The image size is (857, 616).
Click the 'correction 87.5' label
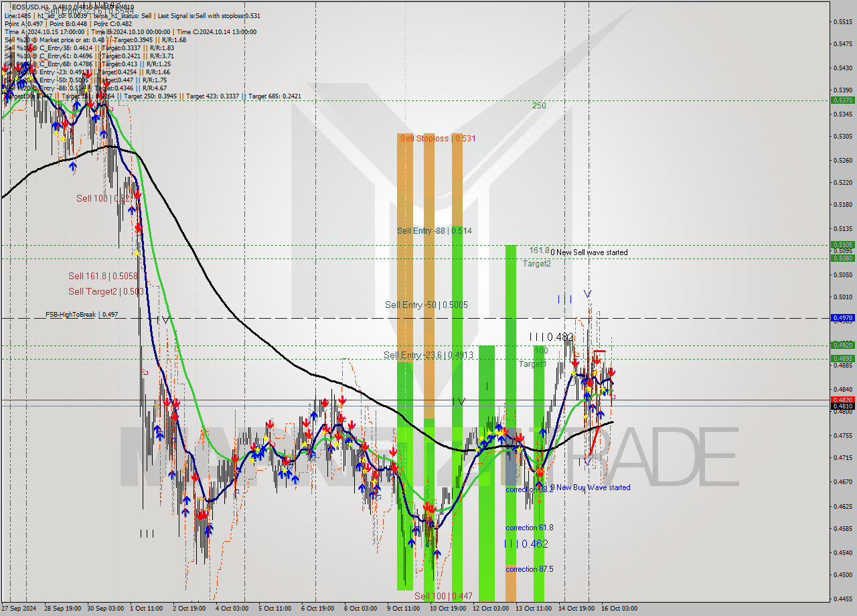pyautogui.click(x=530, y=569)
